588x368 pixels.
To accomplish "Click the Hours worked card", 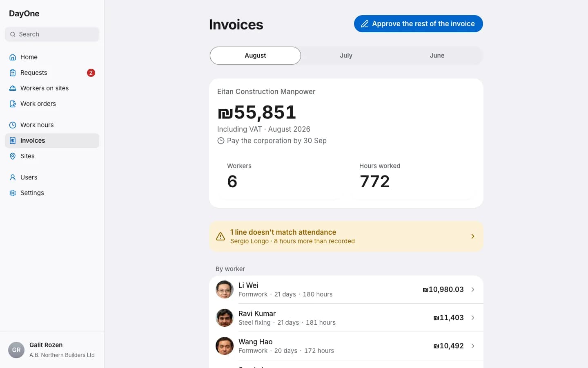I will (x=412, y=177).
